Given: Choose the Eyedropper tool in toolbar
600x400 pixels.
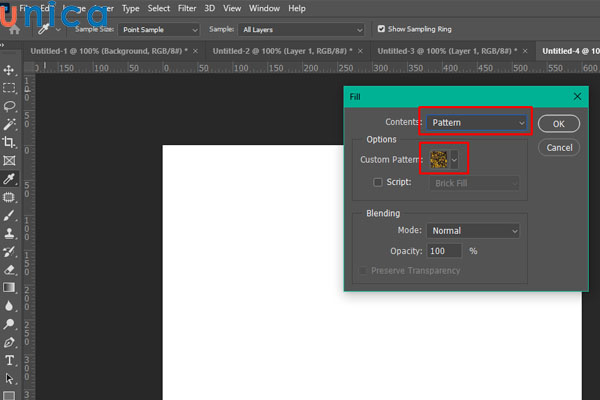Looking at the screenshot, I should [10, 178].
